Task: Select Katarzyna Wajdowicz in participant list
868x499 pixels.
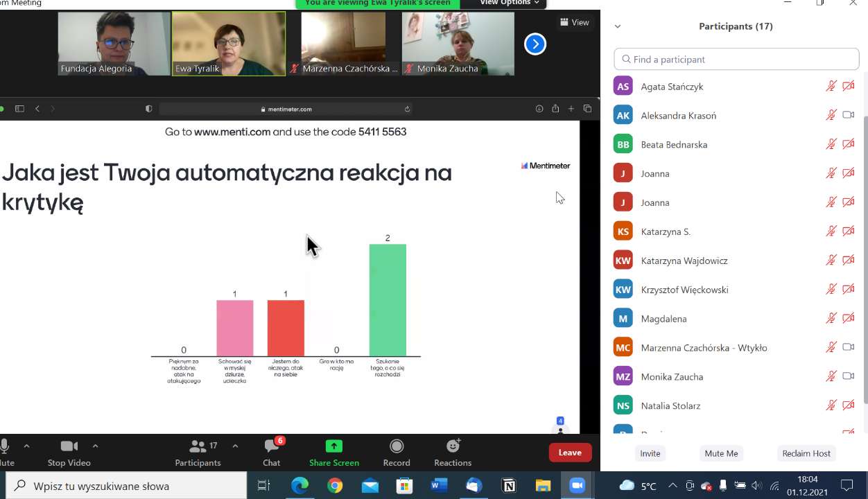Action: (x=684, y=261)
